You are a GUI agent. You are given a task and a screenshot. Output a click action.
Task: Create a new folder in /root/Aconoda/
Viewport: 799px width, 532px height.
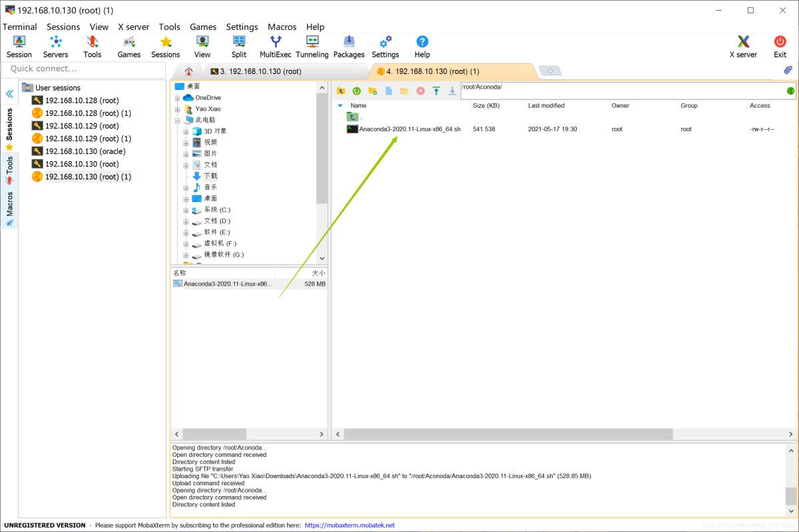click(x=372, y=90)
